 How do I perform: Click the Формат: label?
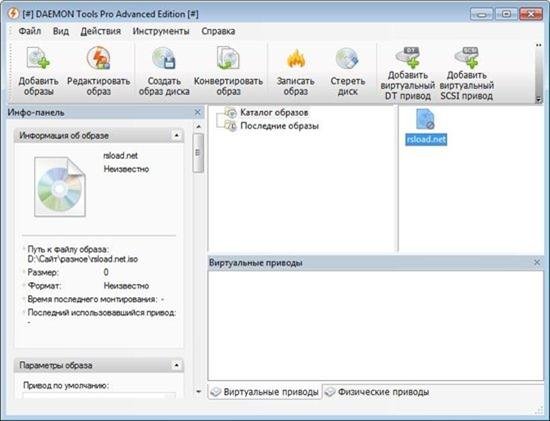click(44, 286)
